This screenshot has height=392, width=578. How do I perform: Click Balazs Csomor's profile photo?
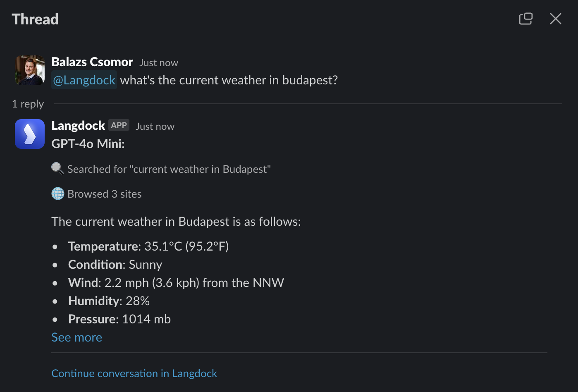(x=30, y=70)
